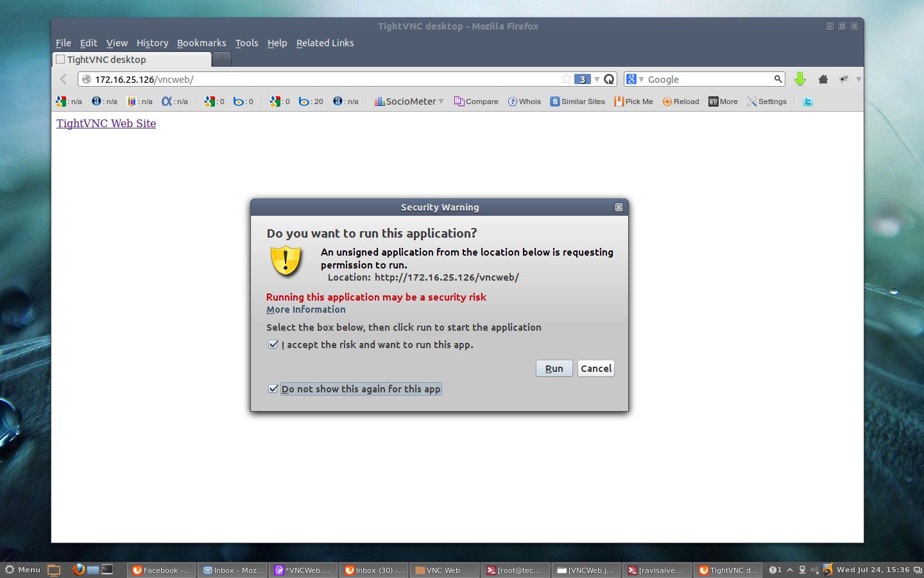The image size is (924, 578).
Task: Click the Twitter bird toolbar icon
Action: pos(808,101)
